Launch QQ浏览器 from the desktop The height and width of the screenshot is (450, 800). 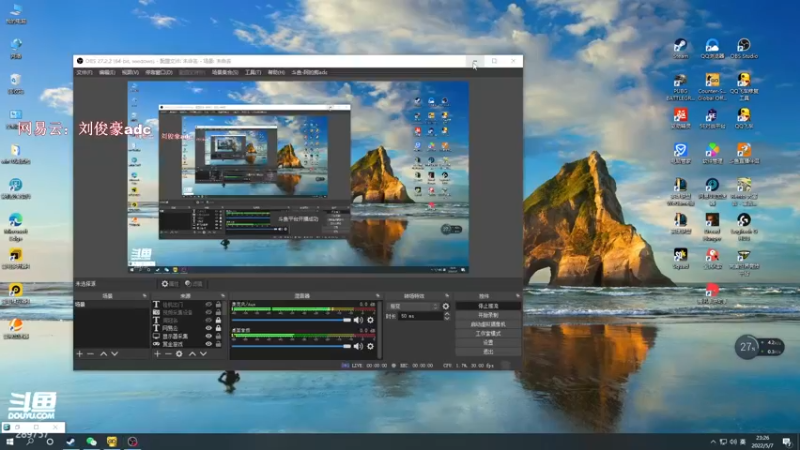[x=712, y=48]
